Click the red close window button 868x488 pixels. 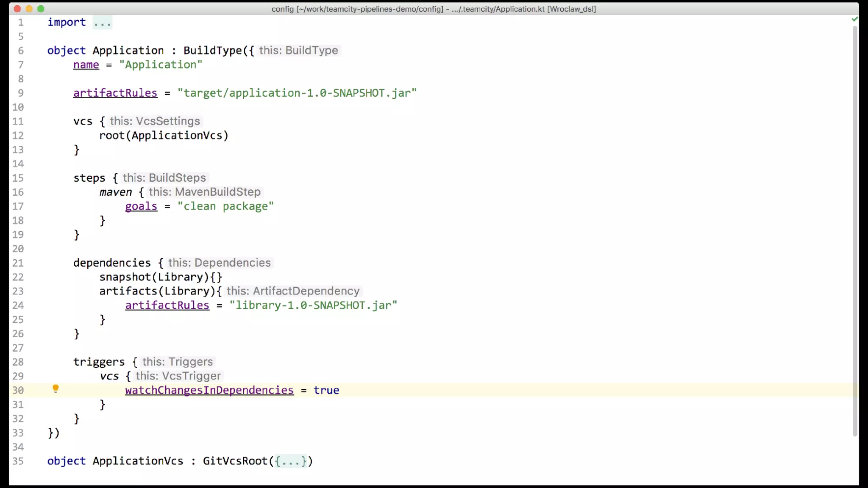coord(17,8)
